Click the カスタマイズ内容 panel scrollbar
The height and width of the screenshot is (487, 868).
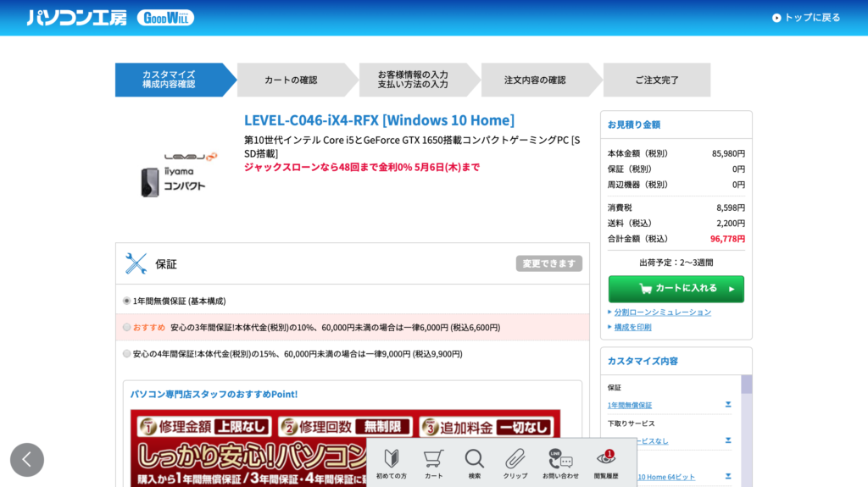pos(746,430)
